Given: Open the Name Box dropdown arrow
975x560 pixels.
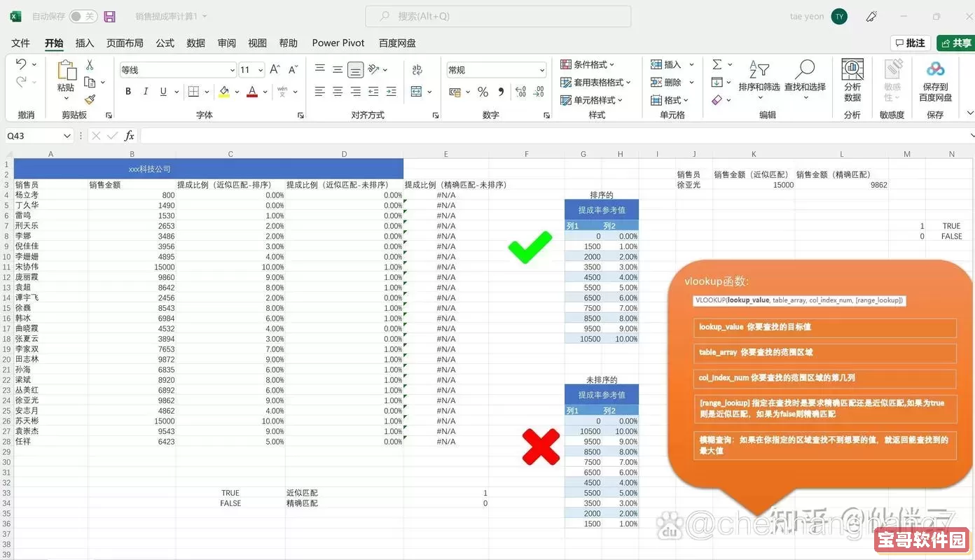Looking at the screenshot, I should tap(67, 136).
